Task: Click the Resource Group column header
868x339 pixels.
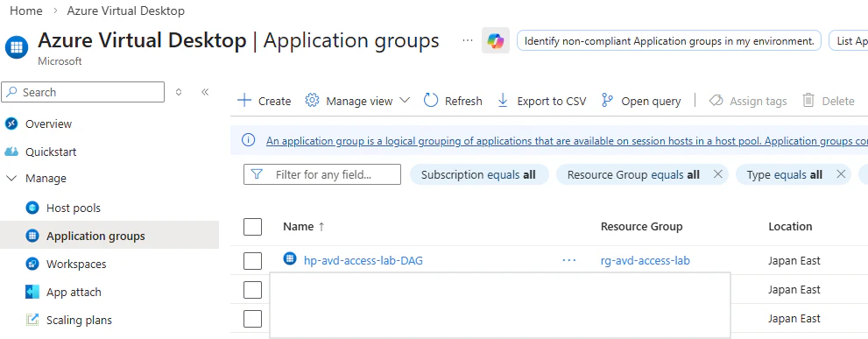Action: point(642,227)
